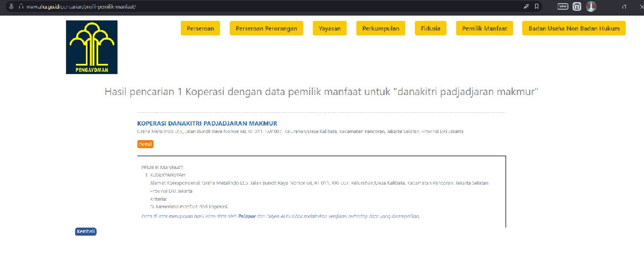Open the Koperasi Danakitri Padjadjaran Makmur link
644x263 pixels.
tap(207, 123)
